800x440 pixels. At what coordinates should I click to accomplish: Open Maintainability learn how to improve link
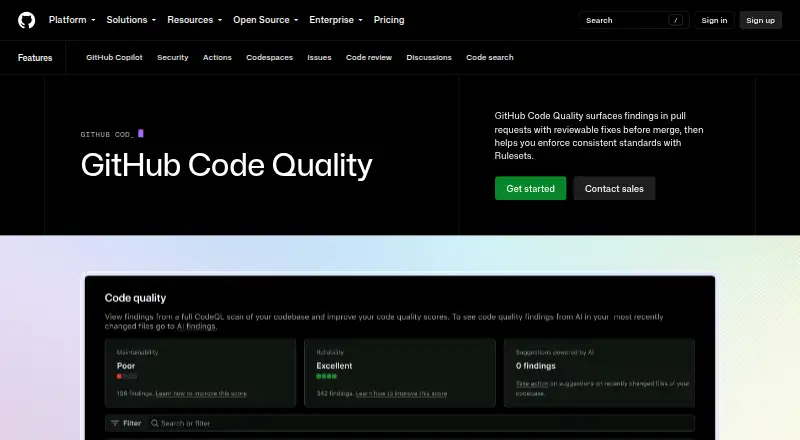201,394
